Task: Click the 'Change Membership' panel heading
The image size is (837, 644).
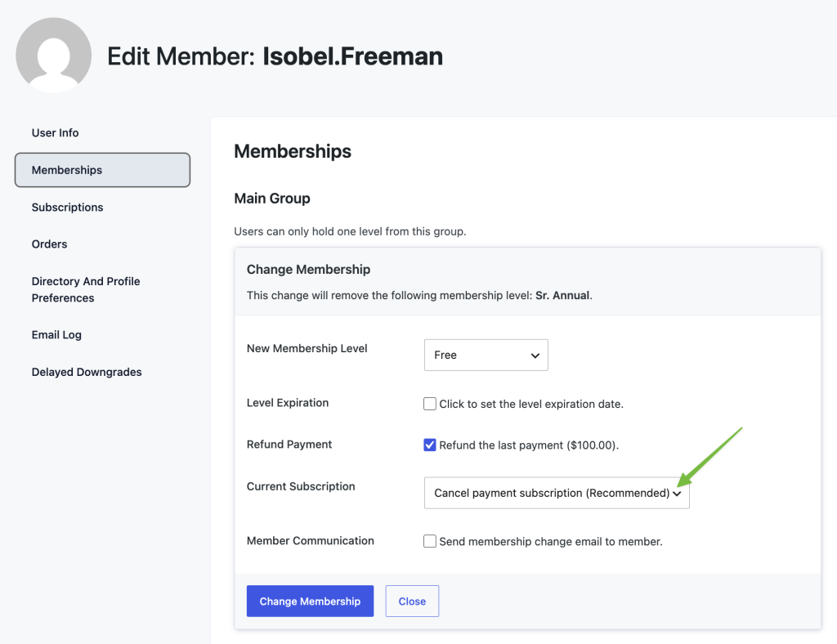Action: [308, 270]
